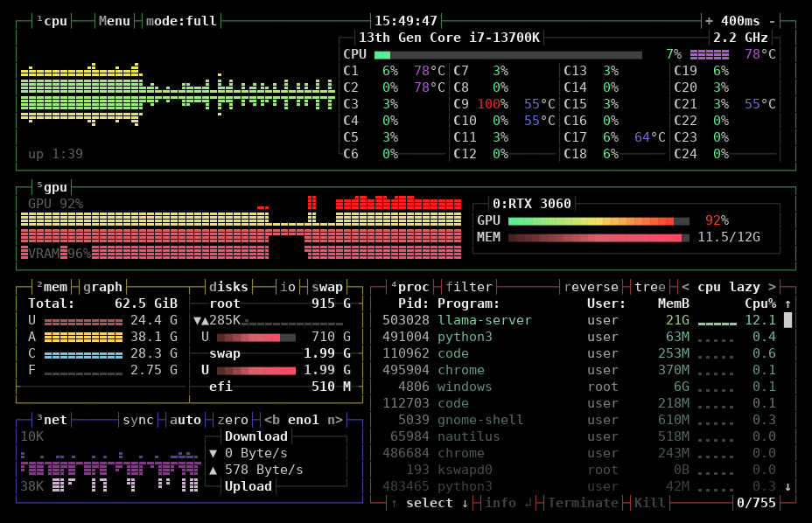Switch to previous network interface with b

point(272,420)
